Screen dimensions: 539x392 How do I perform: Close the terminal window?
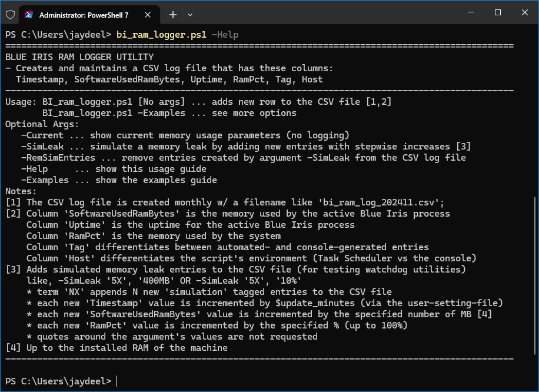point(524,12)
